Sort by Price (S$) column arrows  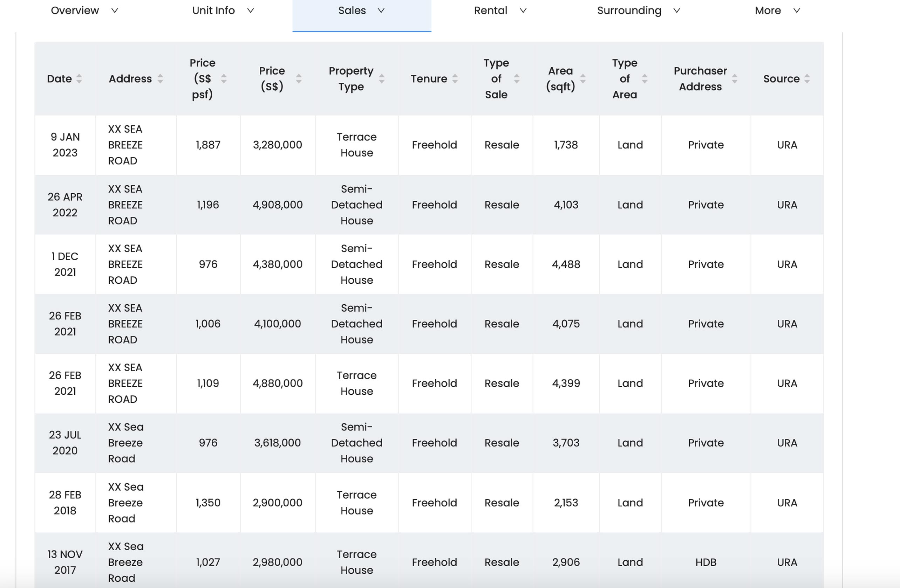[x=299, y=78]
